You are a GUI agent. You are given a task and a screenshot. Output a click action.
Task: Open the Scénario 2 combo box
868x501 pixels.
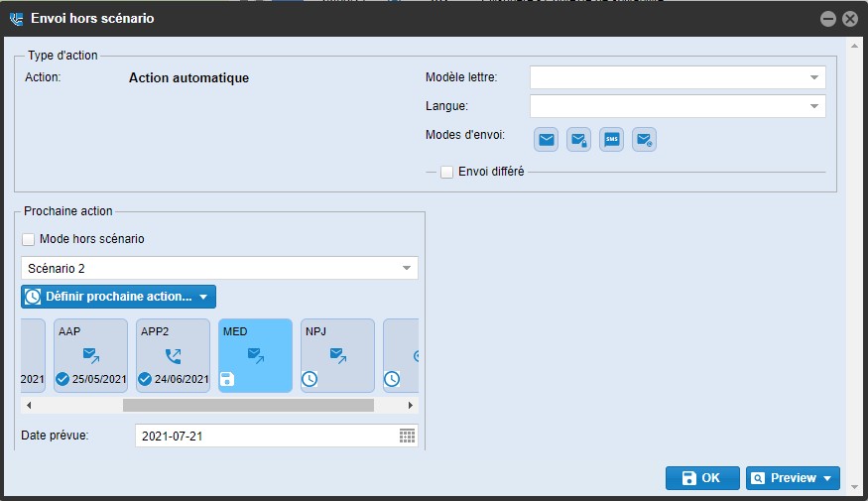pos(219,268)
